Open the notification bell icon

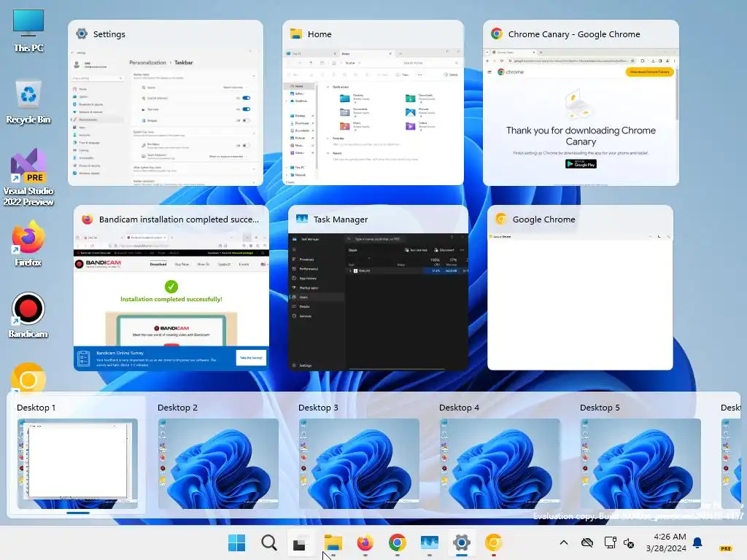697,542
